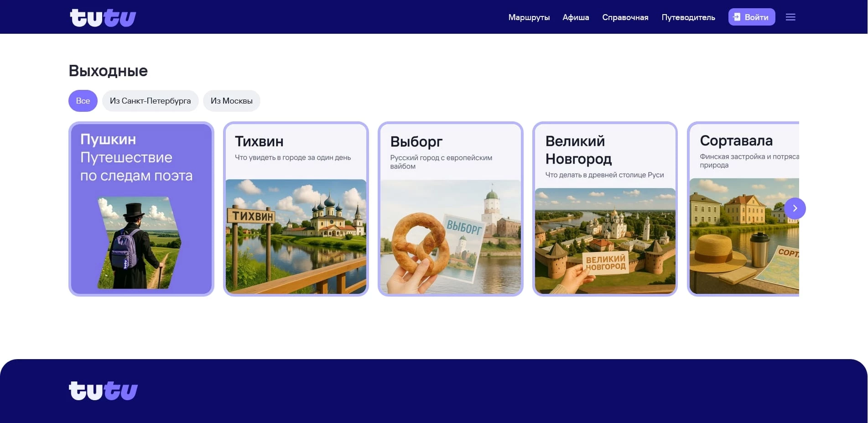Open the Справочная section
The height and width of the screenshot is (423, 868).
tap(625, 17)
